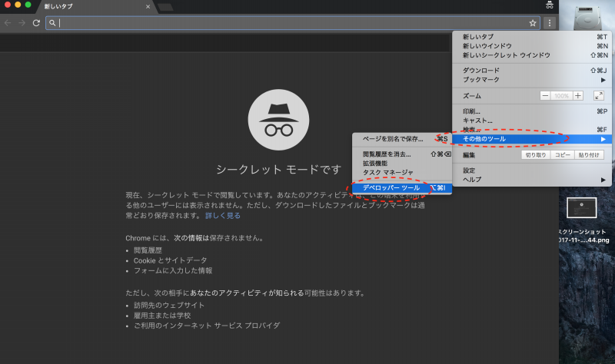Select 新しいタブ menu item
The image size is (615, 364).
coord(531,37)
